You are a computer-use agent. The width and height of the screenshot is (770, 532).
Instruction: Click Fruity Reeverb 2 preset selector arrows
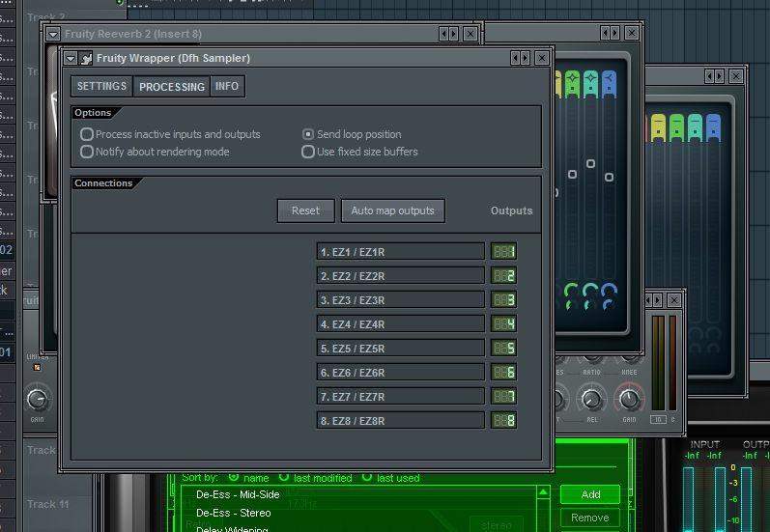tap(448, 34)
